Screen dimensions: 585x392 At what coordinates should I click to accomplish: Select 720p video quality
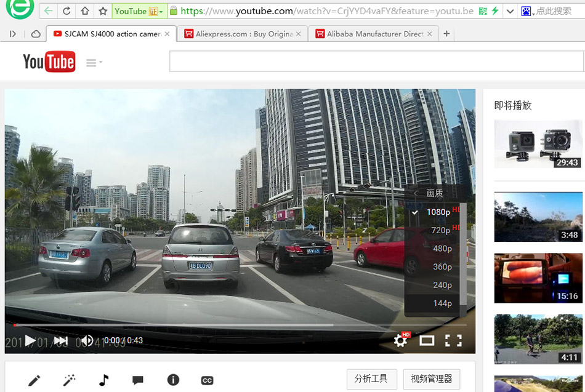coord(440,230)
